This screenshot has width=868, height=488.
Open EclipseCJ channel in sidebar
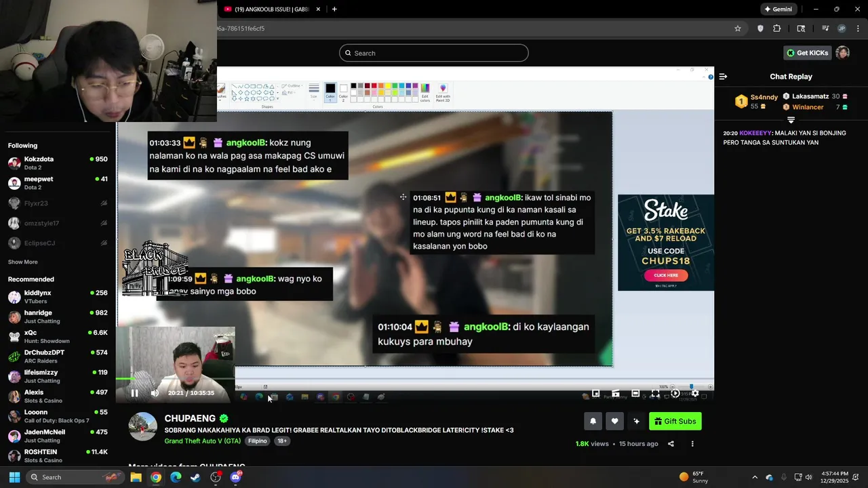tap(58, 243)
